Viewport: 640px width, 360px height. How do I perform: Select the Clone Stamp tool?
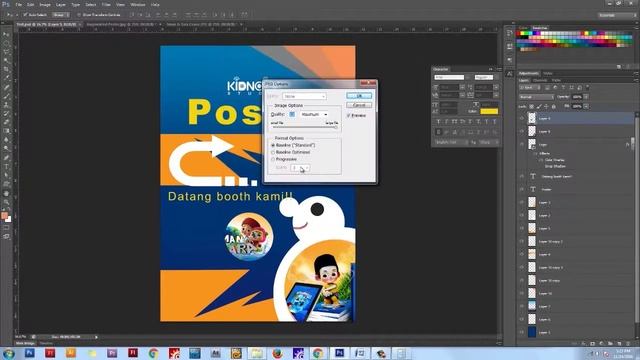pyautogui.click(x=6, y=104)
